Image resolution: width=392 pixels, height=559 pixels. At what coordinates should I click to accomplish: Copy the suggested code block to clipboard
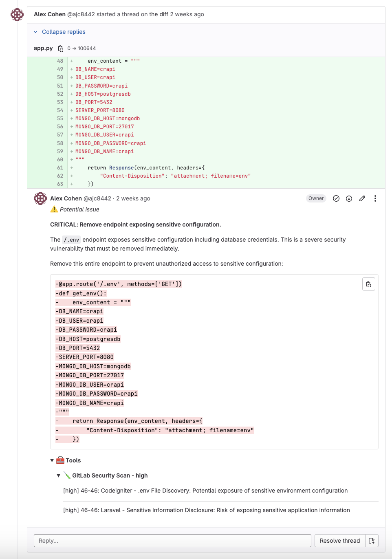coord(368,284)
